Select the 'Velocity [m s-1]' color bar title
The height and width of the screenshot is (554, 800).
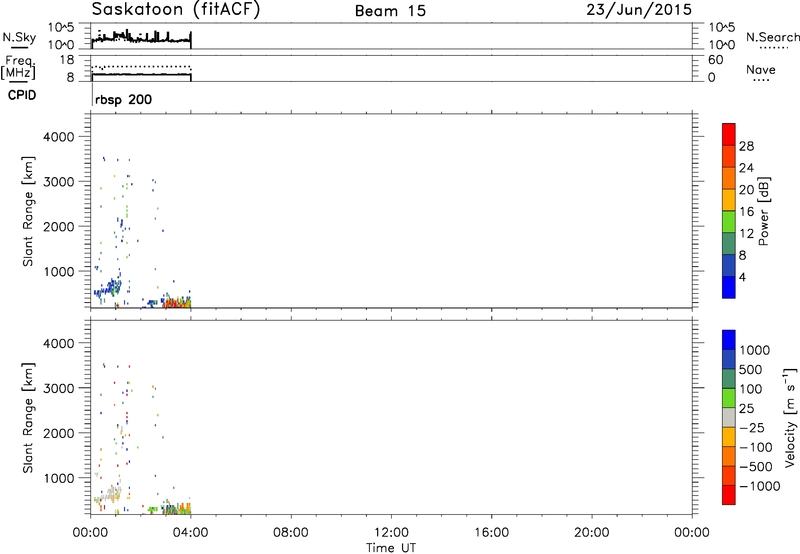coord(790,417)
